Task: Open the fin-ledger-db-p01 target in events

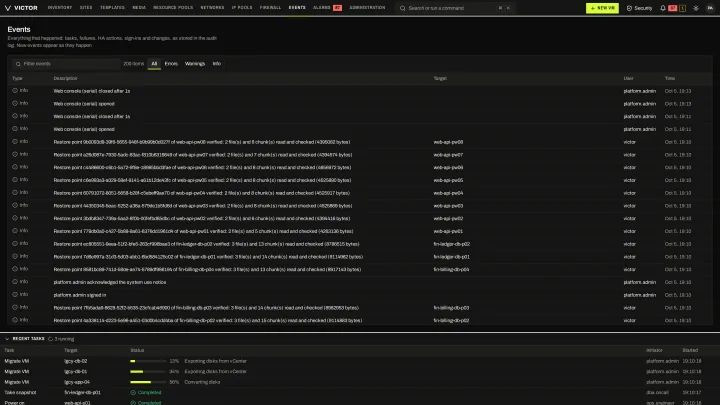Action: [451, 257]
